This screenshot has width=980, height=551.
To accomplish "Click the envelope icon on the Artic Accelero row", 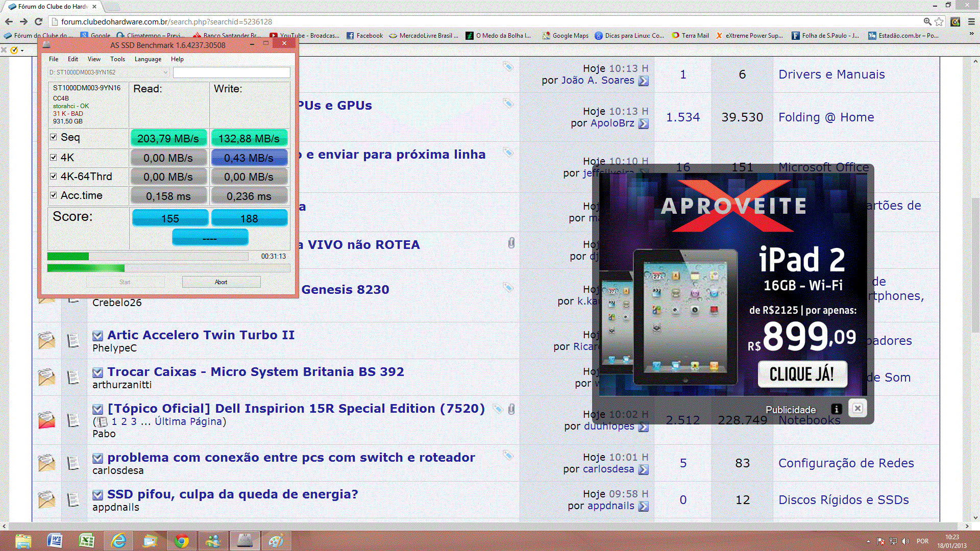I will point(46,340).
